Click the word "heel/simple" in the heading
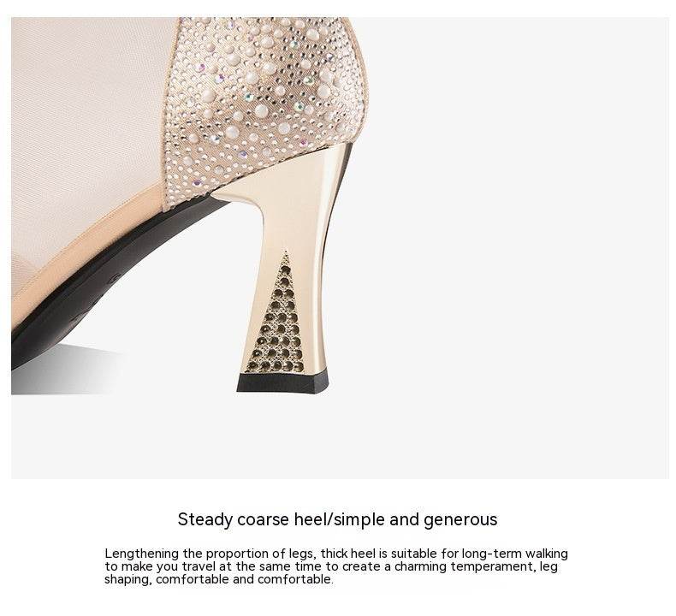Screen dimensions: 676x616 click(340, 519)
